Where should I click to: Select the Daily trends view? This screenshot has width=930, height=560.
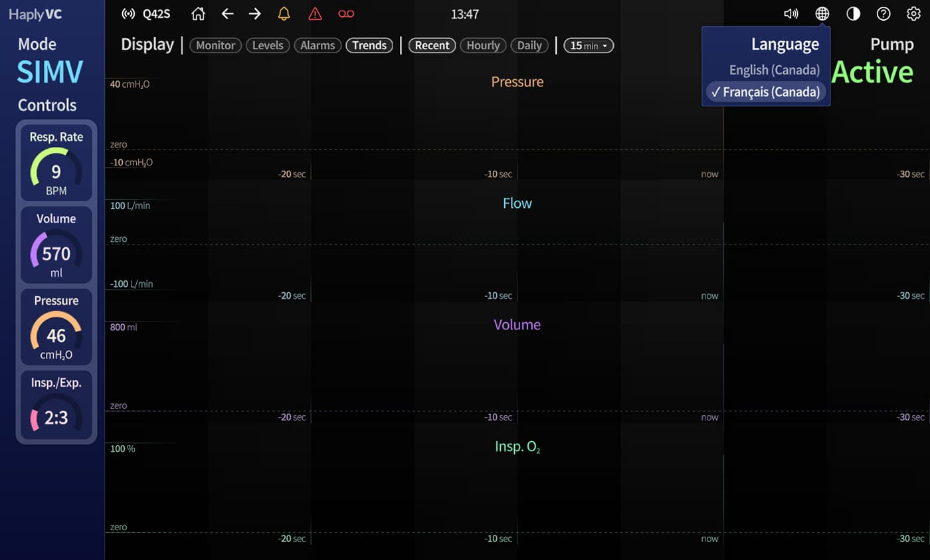tap(529, 45)
